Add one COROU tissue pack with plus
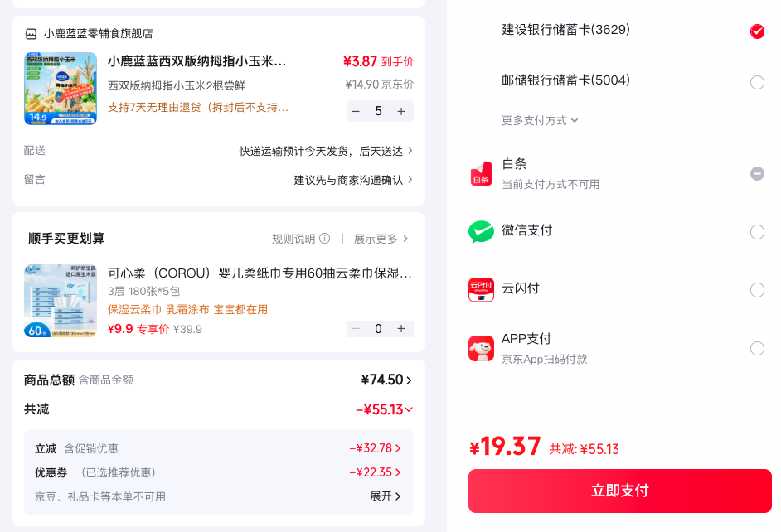The width and height of the screenshot is (781, 532). [401, 329]
